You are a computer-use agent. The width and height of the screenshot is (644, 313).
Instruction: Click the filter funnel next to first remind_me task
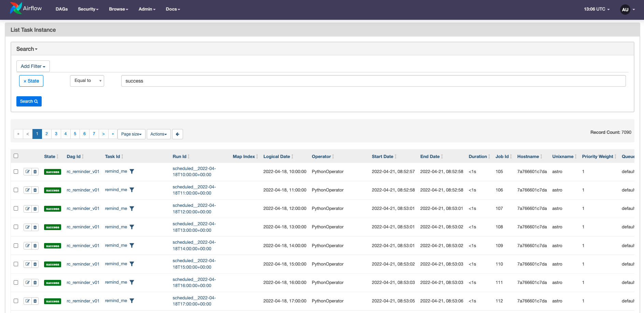[x=132, y=171]
